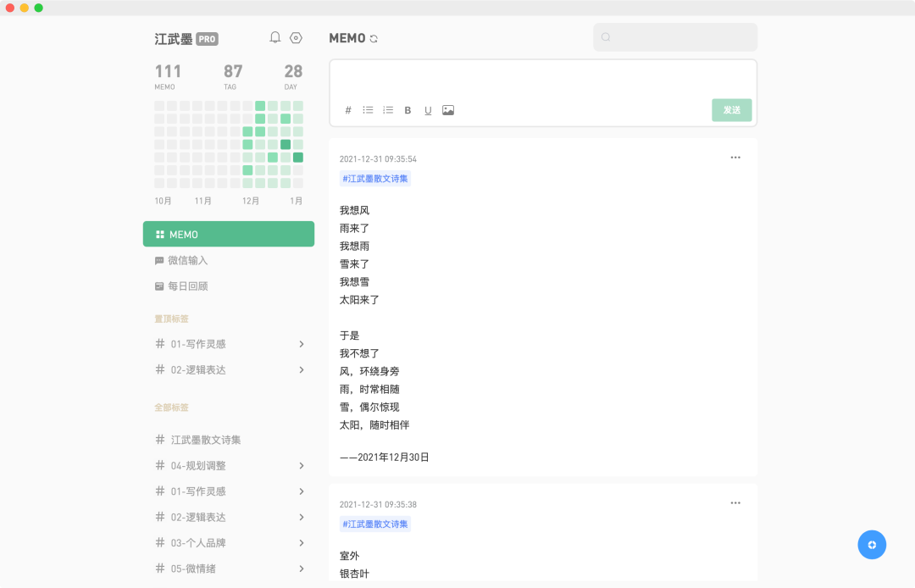Image resolution: width=915 pixels, height=588 pixels.
Task: Apply bold formatting
Action: [x=408, y=110]
